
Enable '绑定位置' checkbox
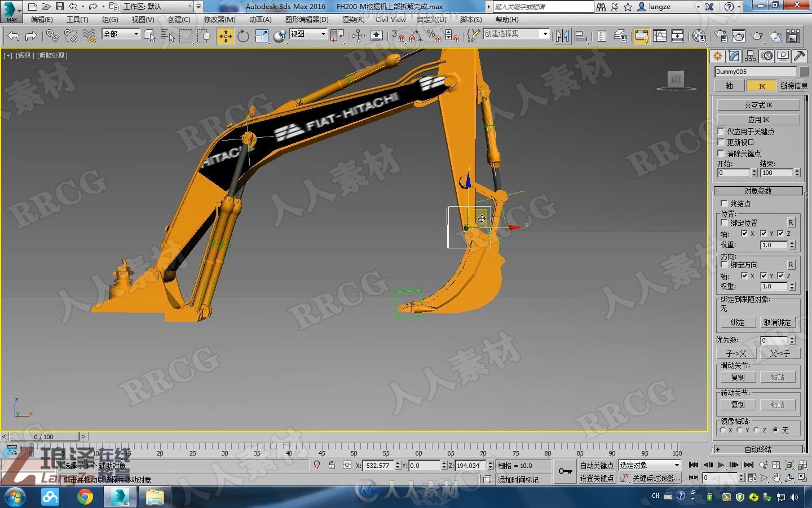click(725, 223)
